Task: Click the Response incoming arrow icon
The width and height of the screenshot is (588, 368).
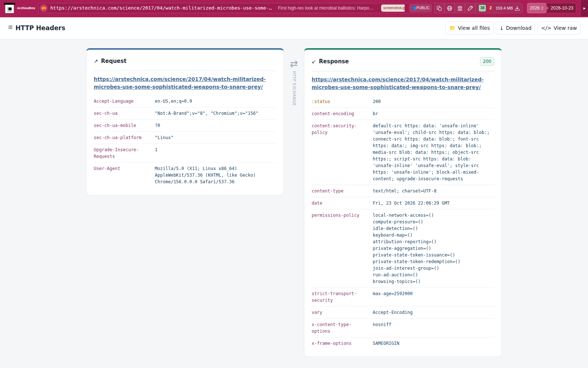Action: 314,62
